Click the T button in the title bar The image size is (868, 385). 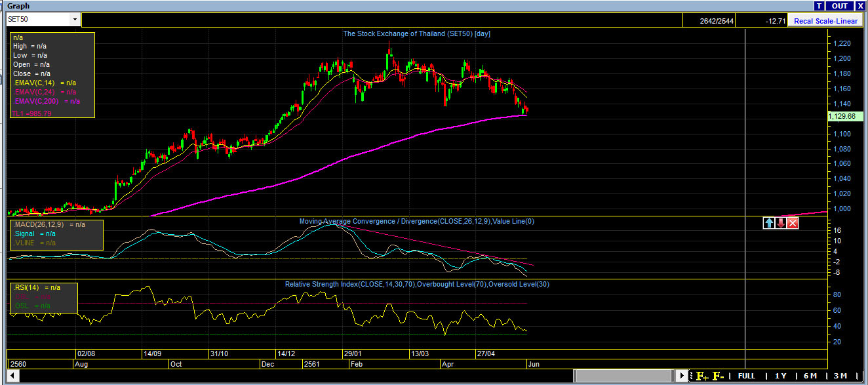click(819, 6)
